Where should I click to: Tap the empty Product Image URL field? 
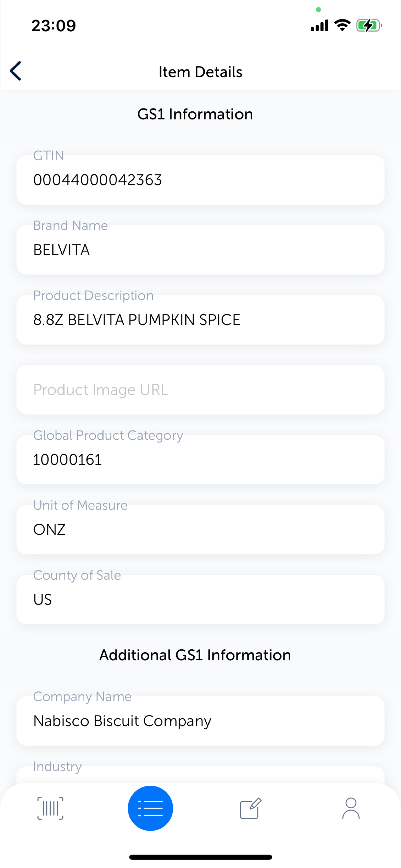pos(200,390)
